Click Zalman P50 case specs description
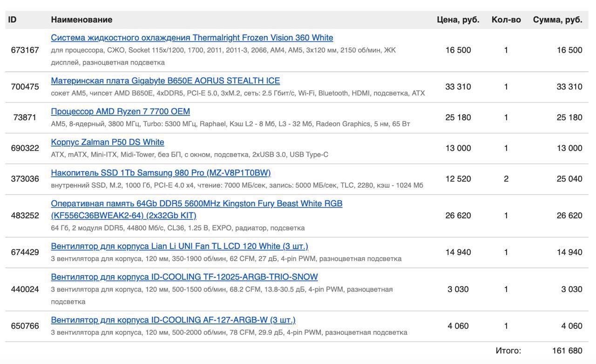Screen dimensions: 596x364 [x=190, y=155]
